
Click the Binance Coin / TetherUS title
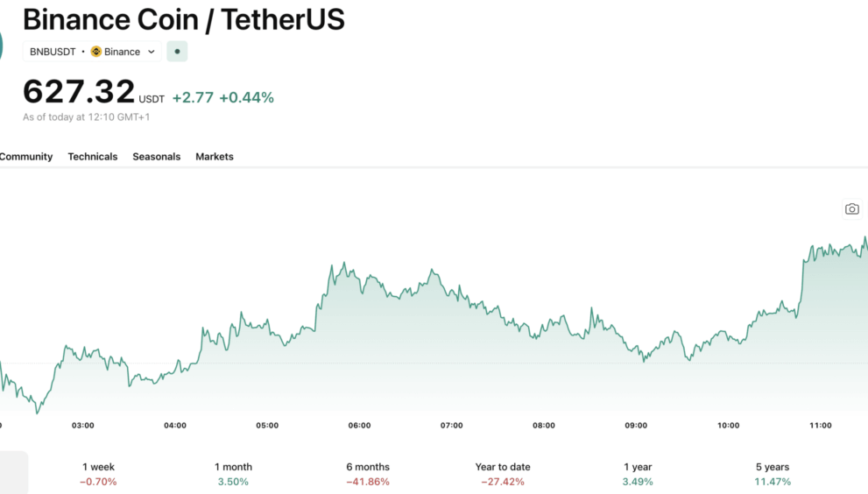(183, 18)
